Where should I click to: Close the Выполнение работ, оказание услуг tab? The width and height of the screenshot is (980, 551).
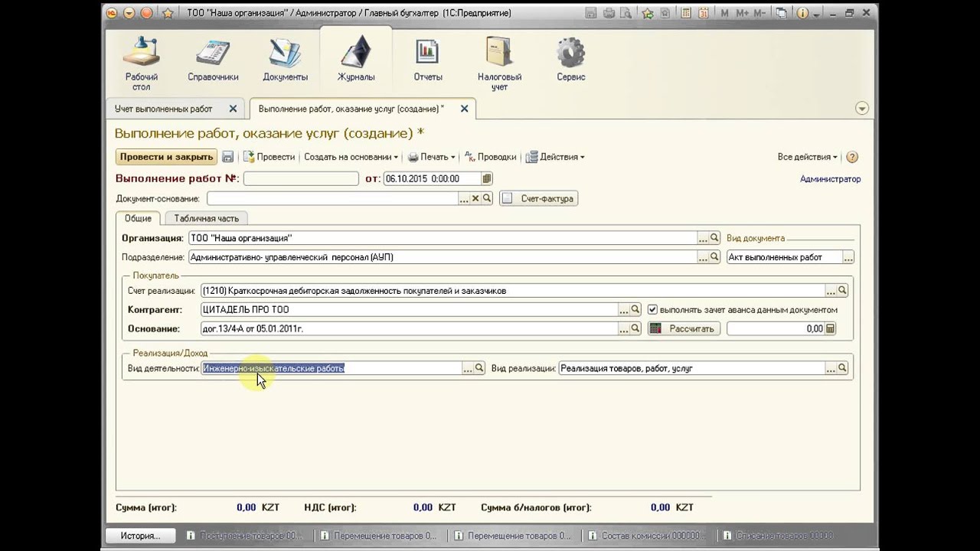click(x=464, y=109)
